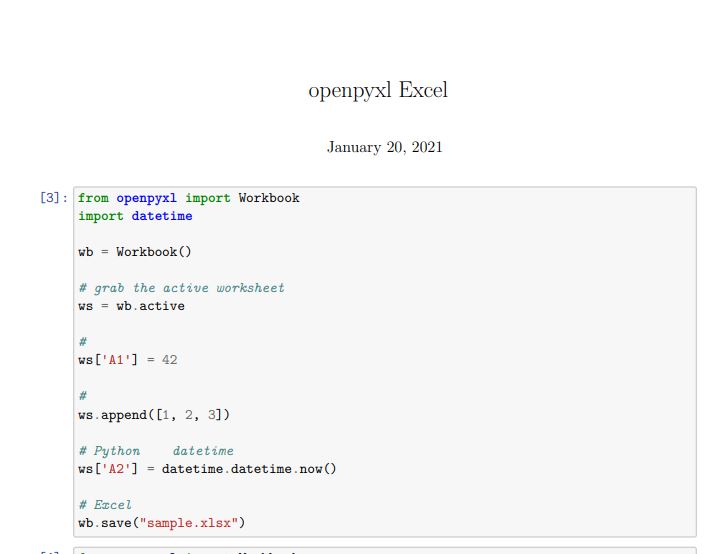
Task: Click the line with 'datetime.datetime.now()'
Action: [207, 469]
